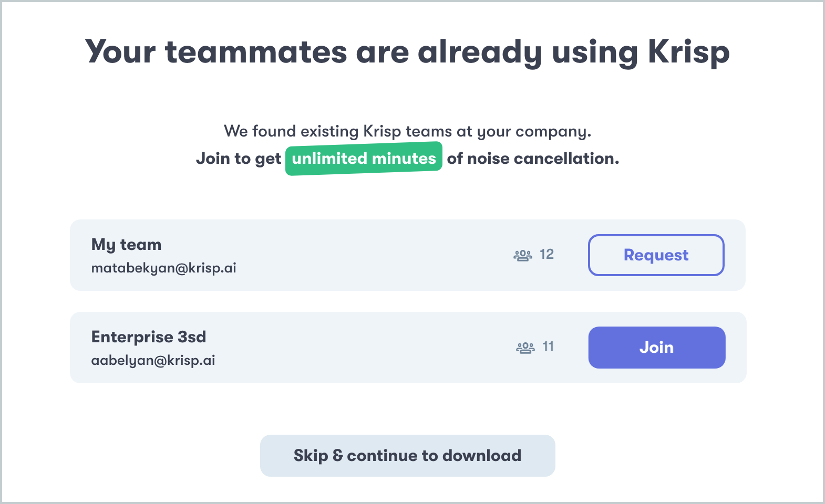Click the text about existing Krisp teams found
825x504 pixels.
(x=408, y=131)
